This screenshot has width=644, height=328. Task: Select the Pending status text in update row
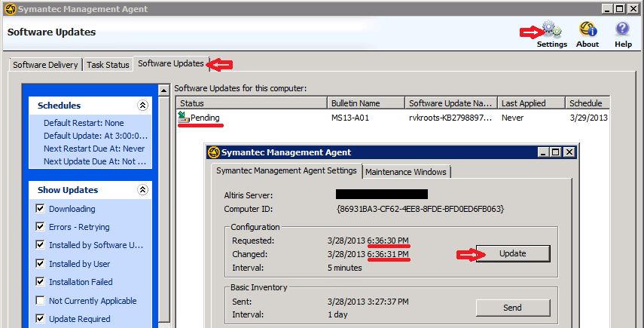coord(205,118)
